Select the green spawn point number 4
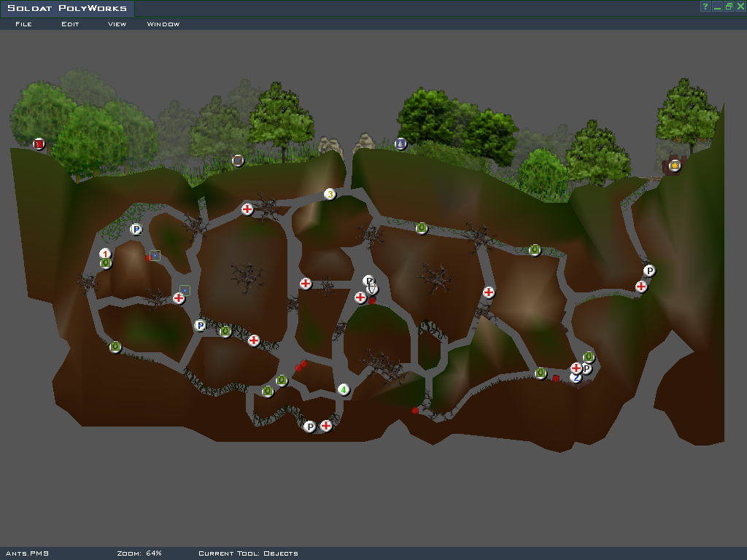 344,390
